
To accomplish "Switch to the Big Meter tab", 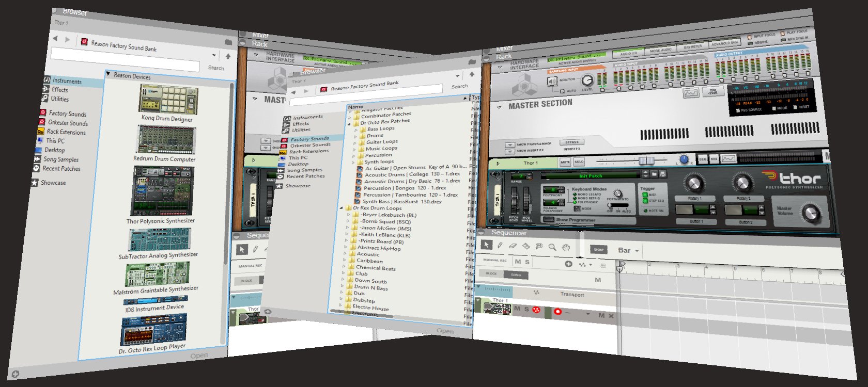I will (x=692, y=47).
